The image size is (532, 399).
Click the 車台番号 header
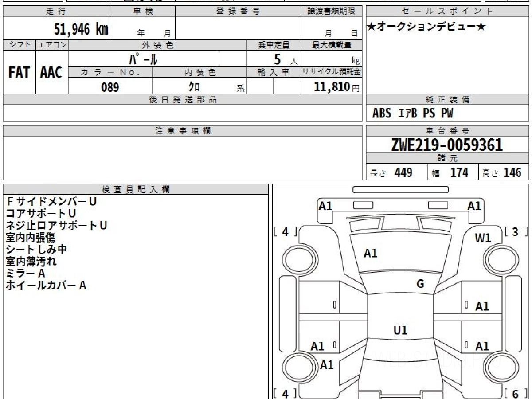(x=448, y=131)
